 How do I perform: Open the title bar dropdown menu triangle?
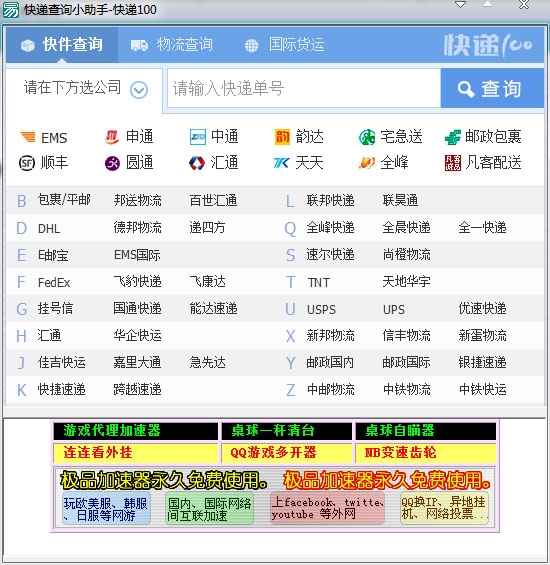(461, 5)
